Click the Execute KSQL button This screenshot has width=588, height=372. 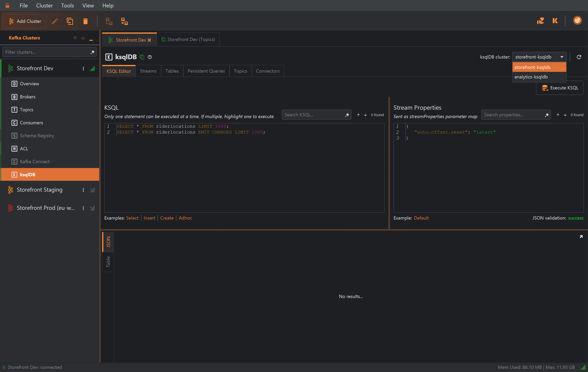point(559,88)
